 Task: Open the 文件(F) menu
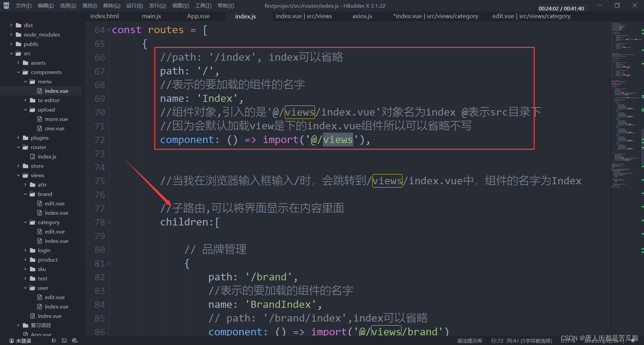[23, 6]
